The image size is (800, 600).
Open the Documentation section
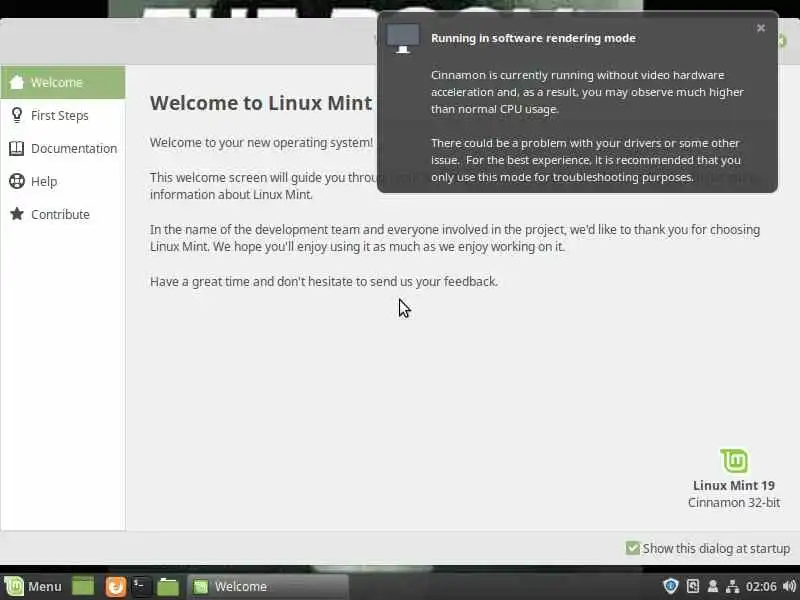point(63,148)
